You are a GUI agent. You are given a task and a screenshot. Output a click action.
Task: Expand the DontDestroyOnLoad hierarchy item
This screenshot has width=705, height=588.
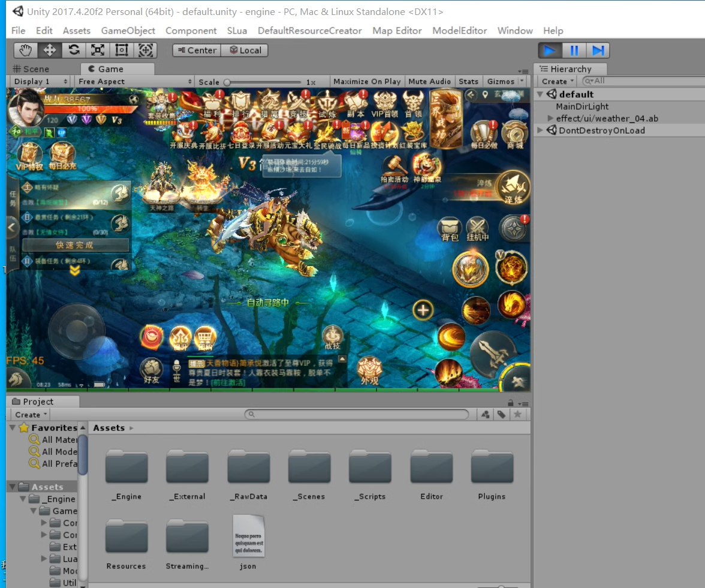point(540,130)
